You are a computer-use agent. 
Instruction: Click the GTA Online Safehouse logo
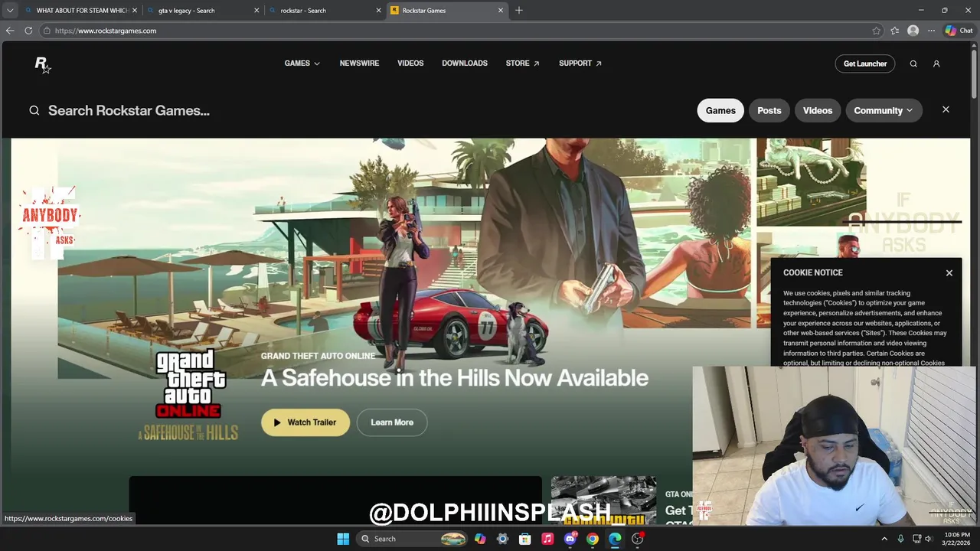[188, 395]
